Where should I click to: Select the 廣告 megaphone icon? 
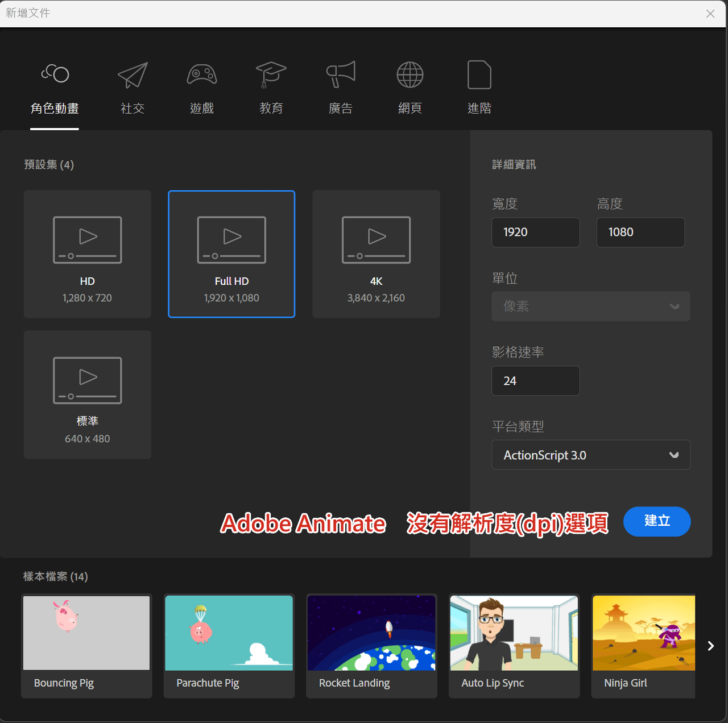coord(341,74)
